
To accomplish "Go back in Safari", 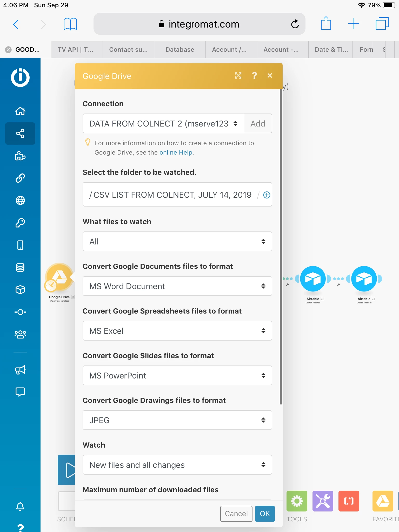I will click(16, 24).
